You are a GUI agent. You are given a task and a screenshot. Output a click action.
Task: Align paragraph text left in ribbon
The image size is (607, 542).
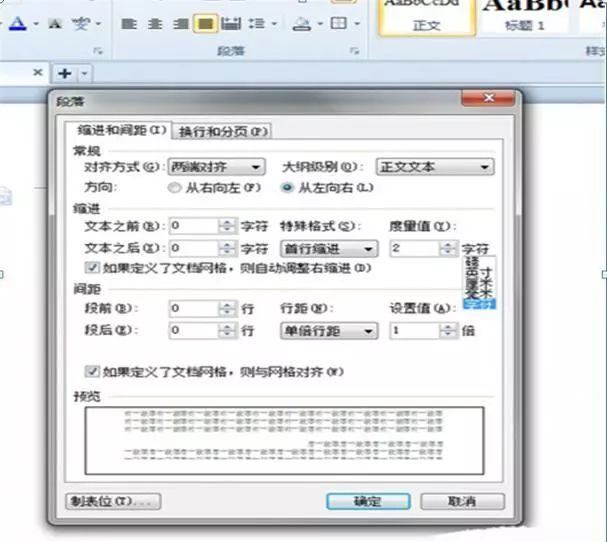(x=129, y=24)
